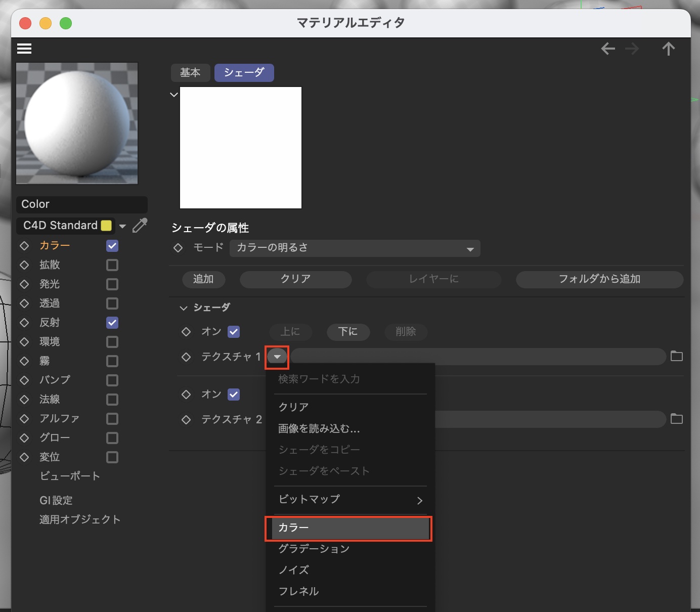Click the フォルダから追加 button
The height and width of the screenshot is (612, 700).
(599, 279)
